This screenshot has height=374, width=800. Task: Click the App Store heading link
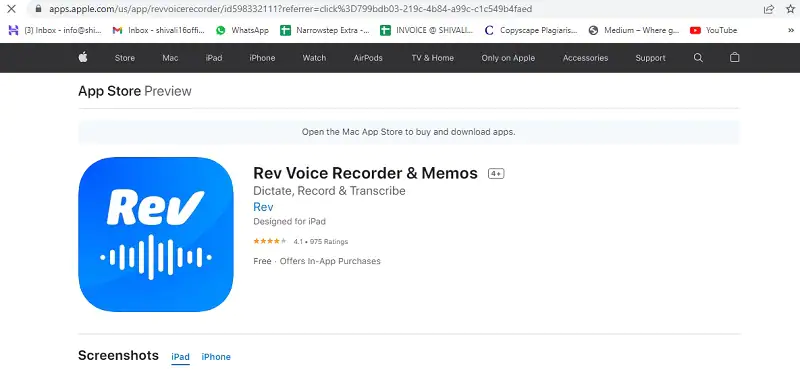[x=109, y=91]
